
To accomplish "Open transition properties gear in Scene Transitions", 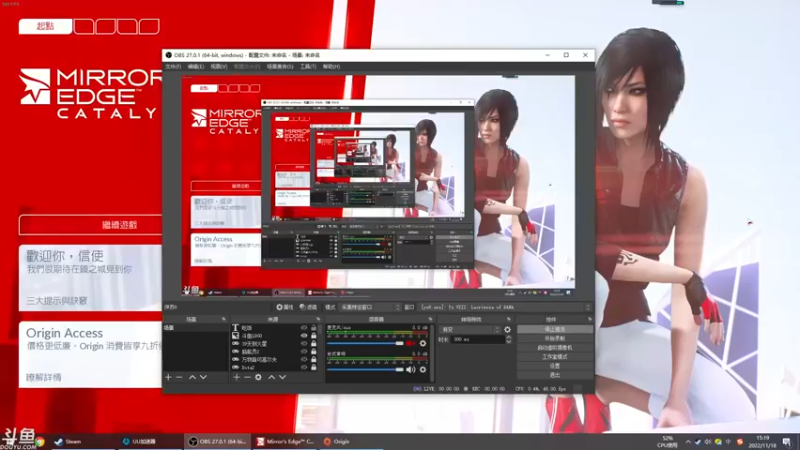I will pos(507,330).
